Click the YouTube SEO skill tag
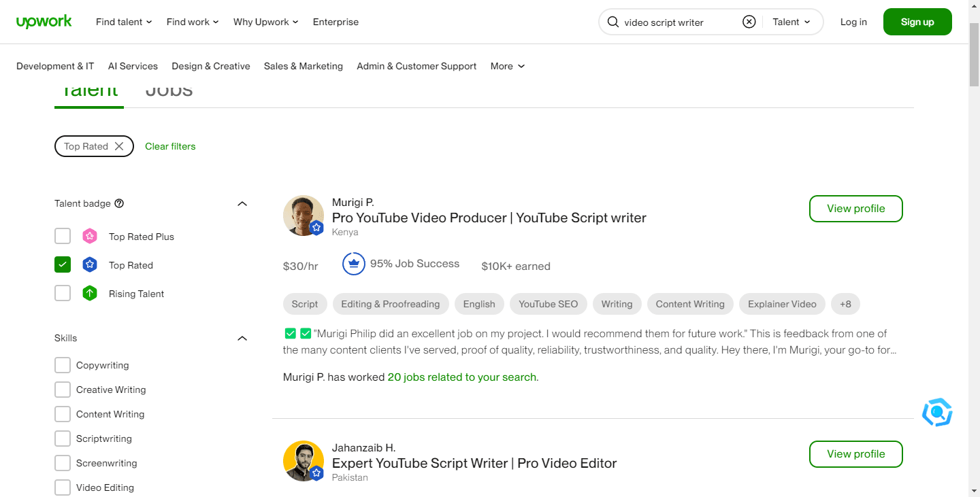This screenshot has width=980, height=497. pyautogui.click(x=549, y=304)
